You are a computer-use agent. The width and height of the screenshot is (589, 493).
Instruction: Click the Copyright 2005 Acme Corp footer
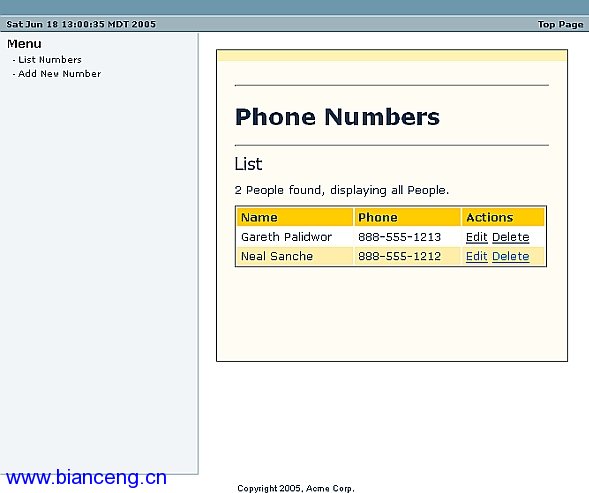pyautogui.click(x=296, y=488)
